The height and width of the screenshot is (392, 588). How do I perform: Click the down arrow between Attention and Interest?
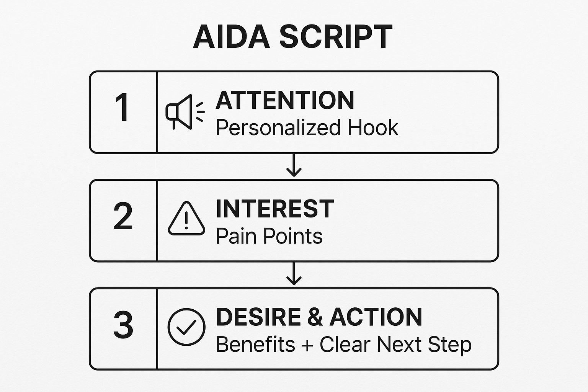(294, 166)
